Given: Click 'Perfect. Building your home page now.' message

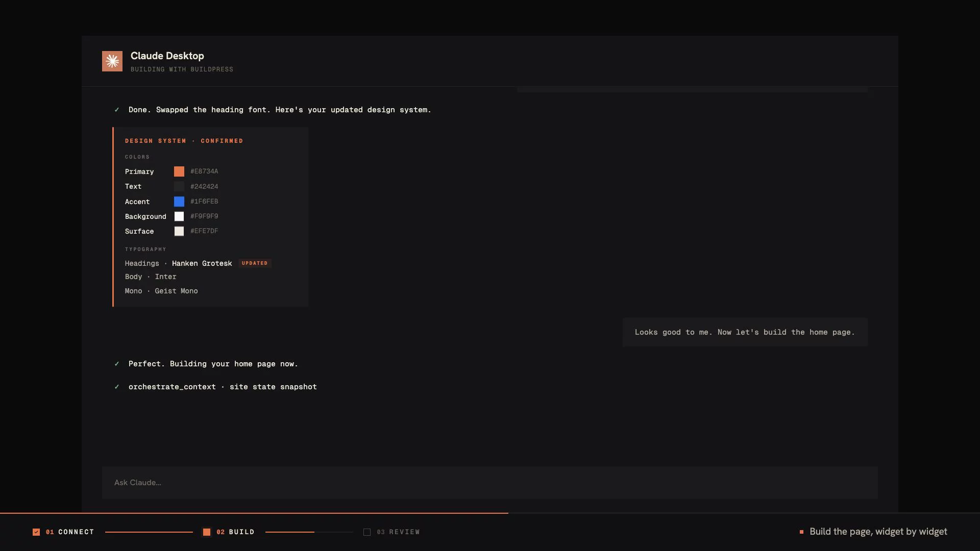Looking at the screenshot, I should tap(213, 364).
